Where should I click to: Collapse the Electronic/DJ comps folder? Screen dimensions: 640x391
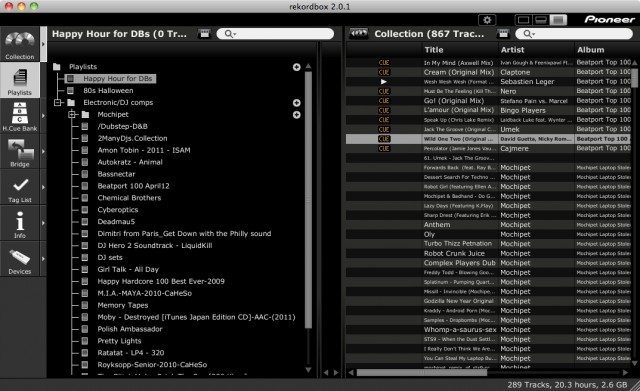click(x=58, y=102)
